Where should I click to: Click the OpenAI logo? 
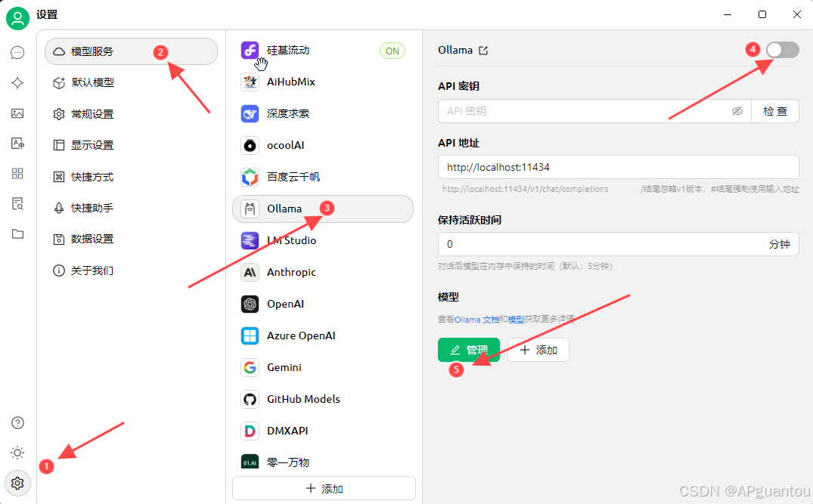250,304
